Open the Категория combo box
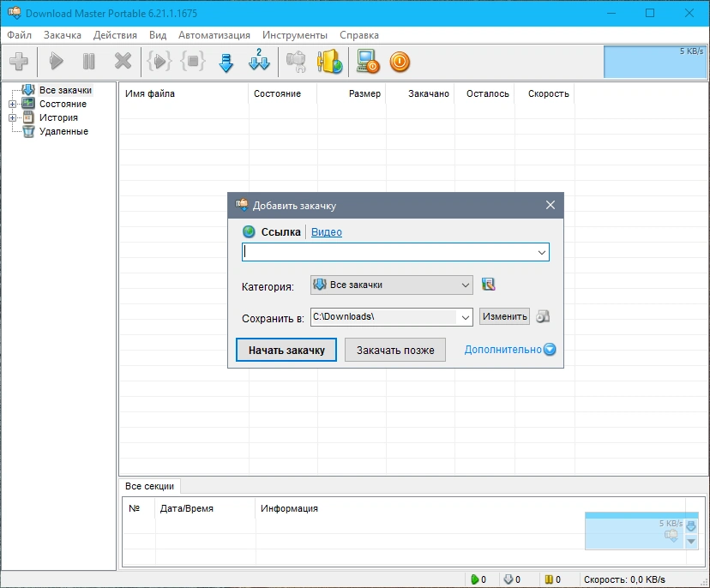The width and height of the screenshot is (710, 588). click(x=392, y=285)
